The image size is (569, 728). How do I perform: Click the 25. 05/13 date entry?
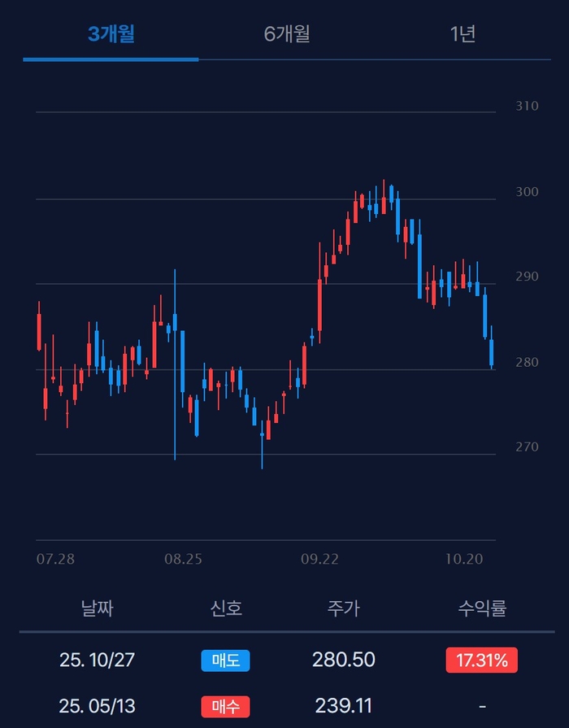pos(97,706)
